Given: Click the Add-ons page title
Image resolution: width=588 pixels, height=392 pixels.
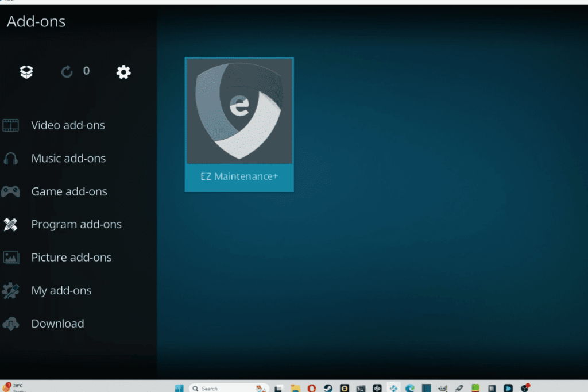Looking at the screenshot, I should click(36, 21).
